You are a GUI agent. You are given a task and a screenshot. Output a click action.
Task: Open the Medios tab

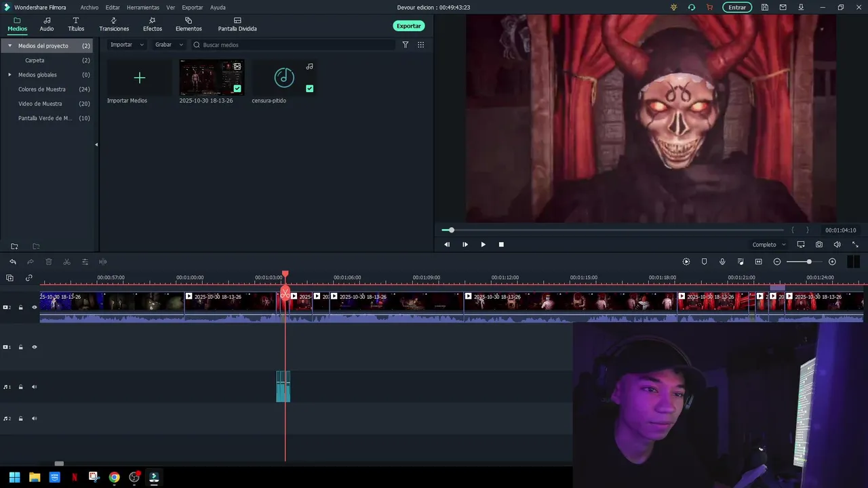pos(18,25)
